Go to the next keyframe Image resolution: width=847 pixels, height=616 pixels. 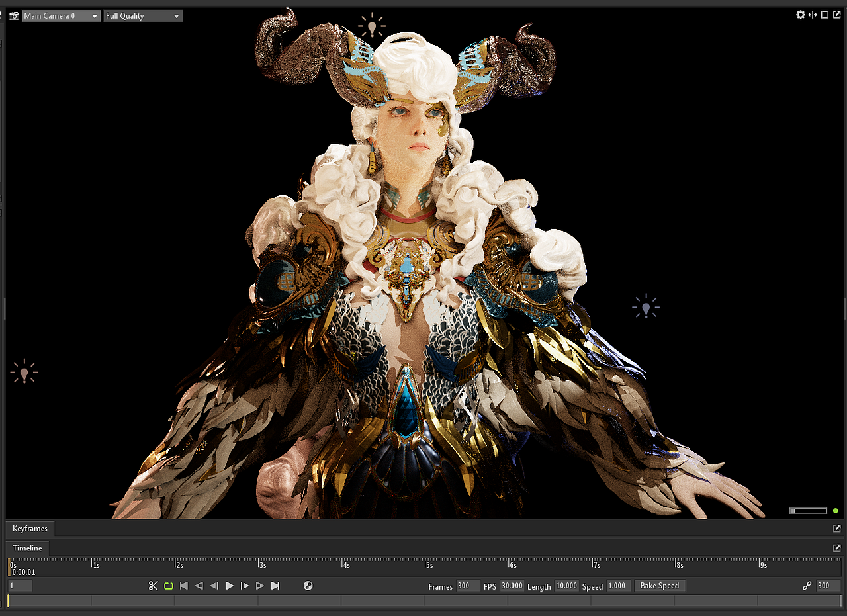[x=260, y=586]
